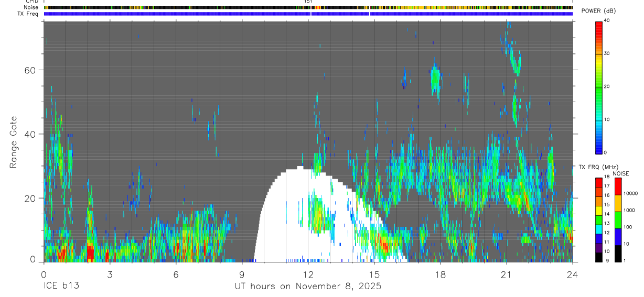644x297 pixels.
Task: Click the 24 hour tick on UT axis
Action: point(573,274)
